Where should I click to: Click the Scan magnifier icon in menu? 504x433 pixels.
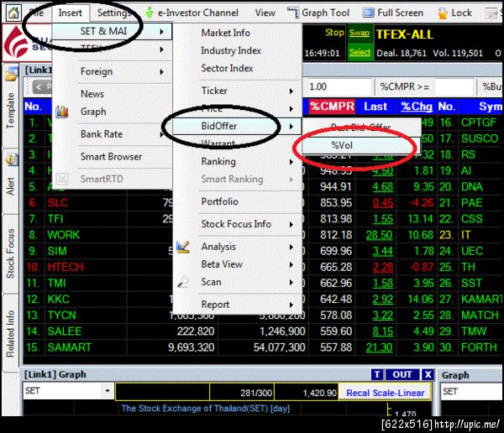[183, 282]
